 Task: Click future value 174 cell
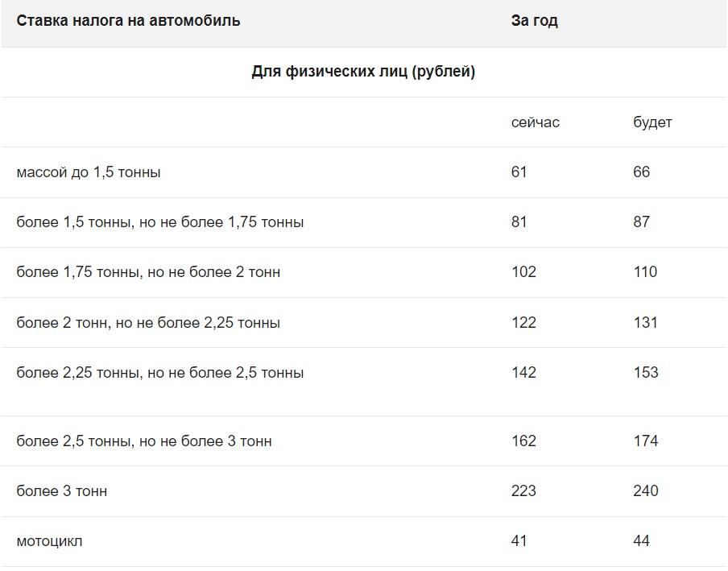tap(646, 441)
